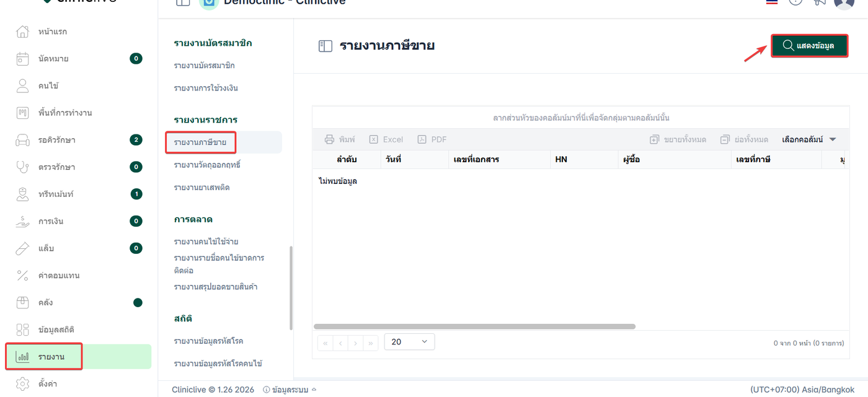Sort by ผู้ซื้อ column header
The image size is (868, 397).
[674, 160]
